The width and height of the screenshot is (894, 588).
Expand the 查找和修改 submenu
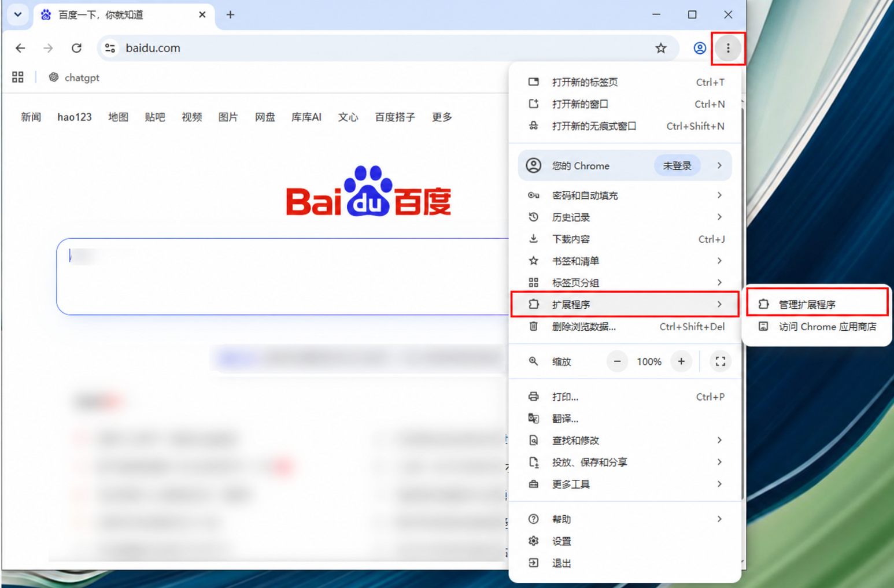click(x=626, y=441)
